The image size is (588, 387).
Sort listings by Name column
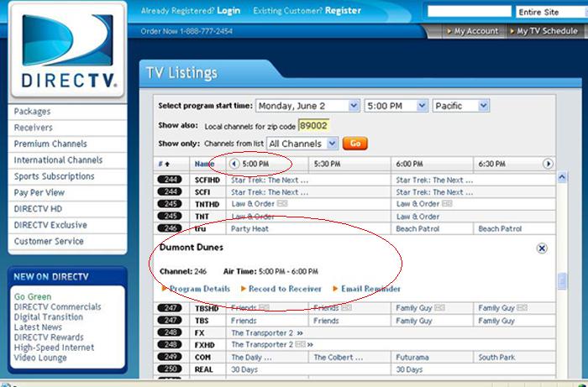204,164
